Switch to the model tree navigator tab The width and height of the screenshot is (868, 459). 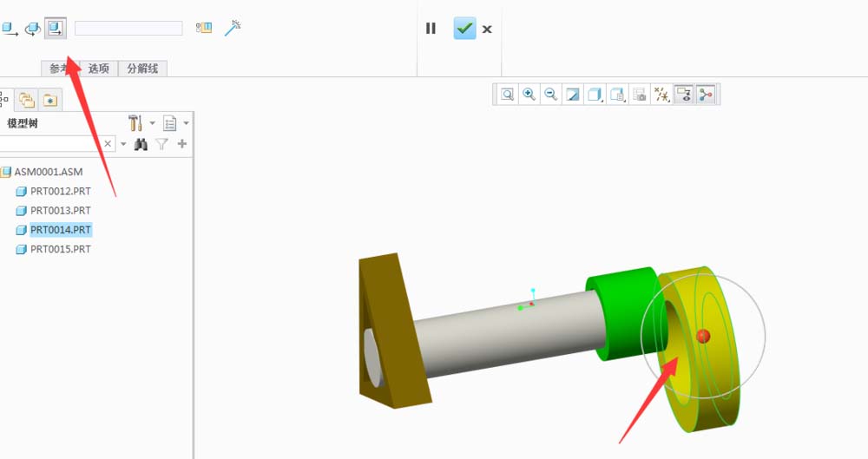click(x=4, y=100)
